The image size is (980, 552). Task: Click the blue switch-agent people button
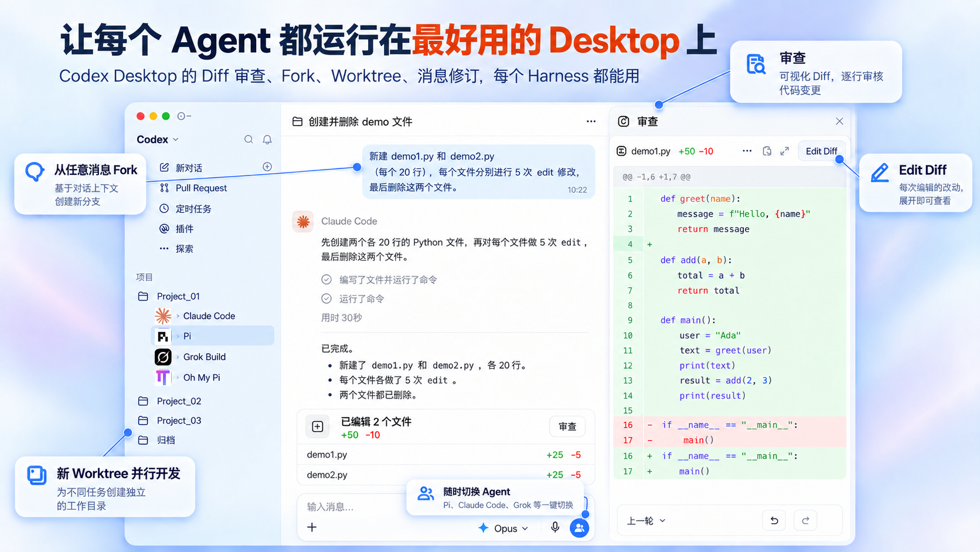579,528
